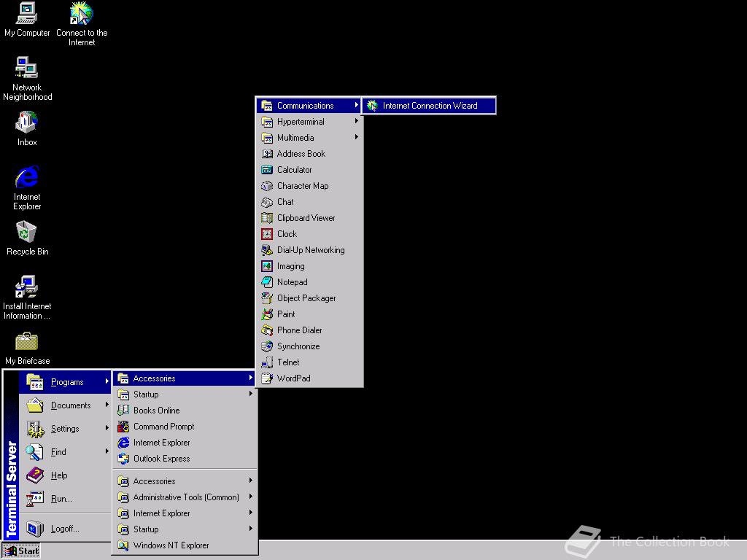Click the Character Map icon
This screenshot has width=747, height=560.
[x=267, y=186]
